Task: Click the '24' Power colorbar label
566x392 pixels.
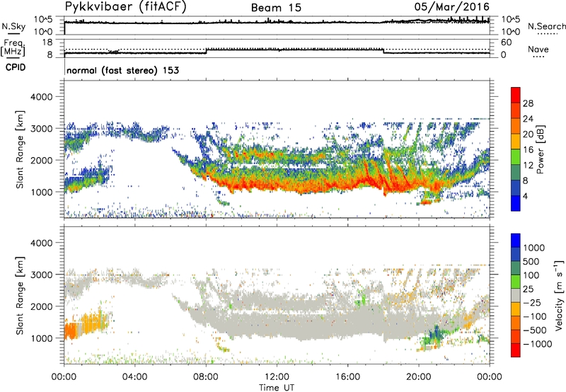Action: coord(528,119)
